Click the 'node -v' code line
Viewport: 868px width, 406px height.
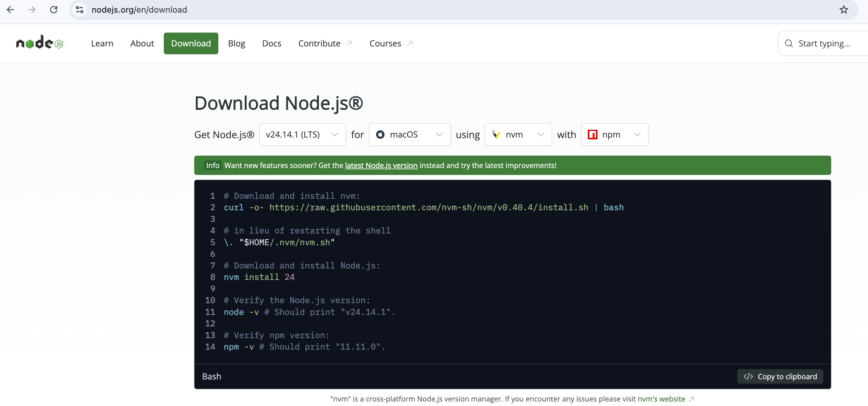309,312
